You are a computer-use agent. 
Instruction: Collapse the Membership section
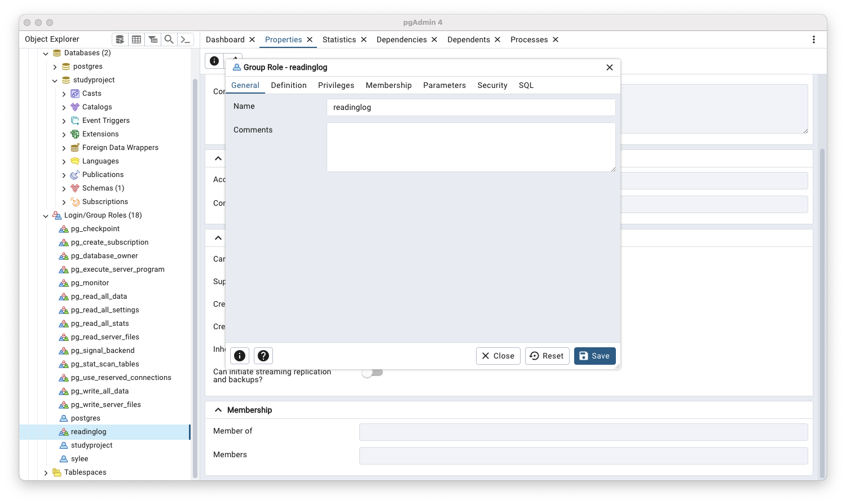click(x=218, y=410)
